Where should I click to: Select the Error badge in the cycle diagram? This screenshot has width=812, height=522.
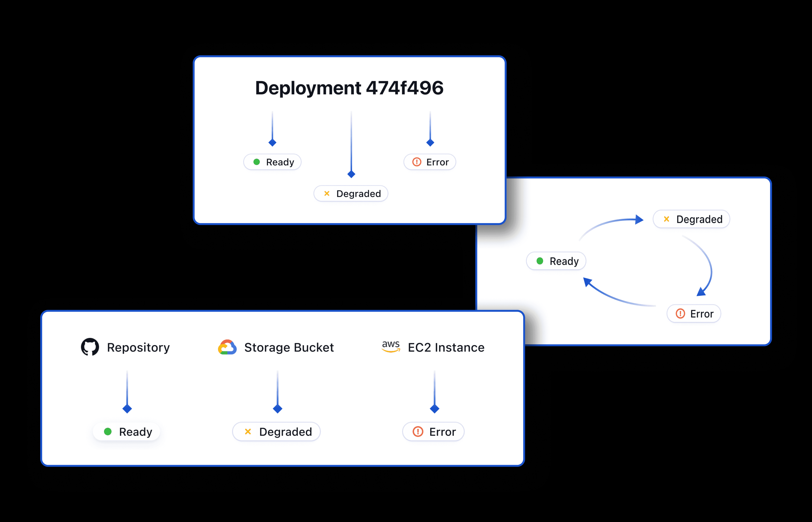click(694, 314)
